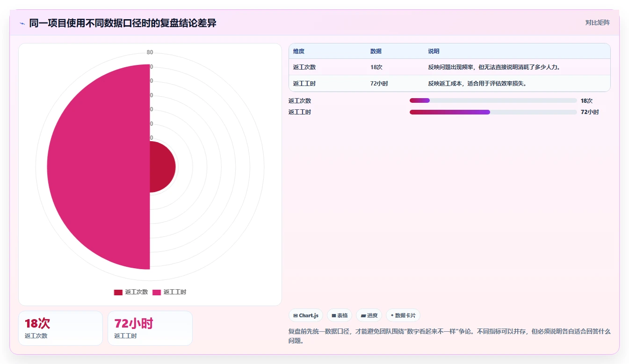This screenshot has height=364, width=629.
Task: Click the 返工工时 label left of the progress bar
Action: (x=300, y=112)
